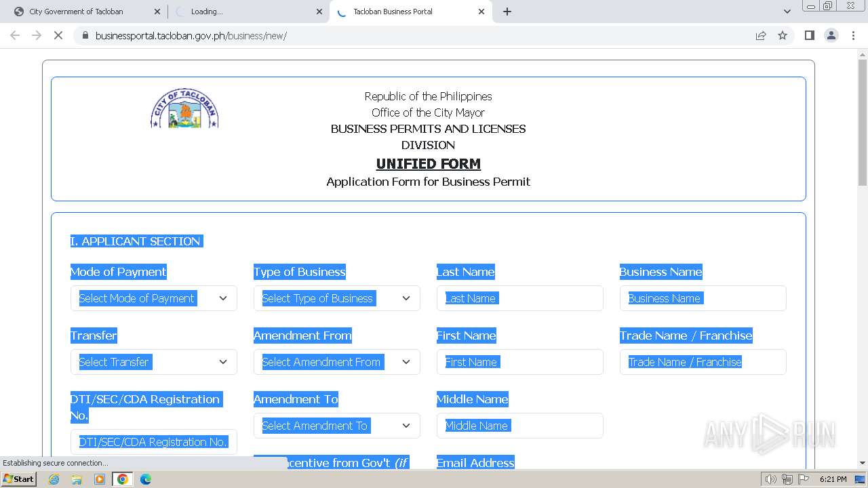The width and height of the screenshot is (868, 488).
Task: Expand the Select Transfer dropdown
Action: click(x=154, y=362)
